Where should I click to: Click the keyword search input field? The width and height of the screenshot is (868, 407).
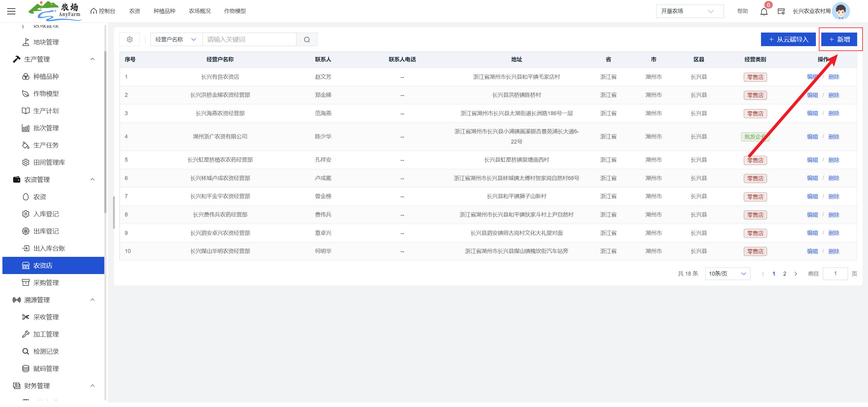point(249,39)
